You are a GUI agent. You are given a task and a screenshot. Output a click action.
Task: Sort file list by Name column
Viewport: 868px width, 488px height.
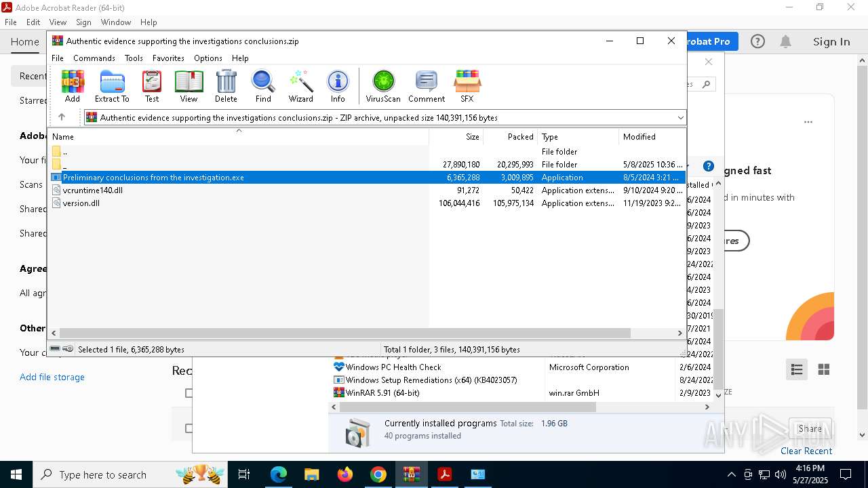point(238,137)
